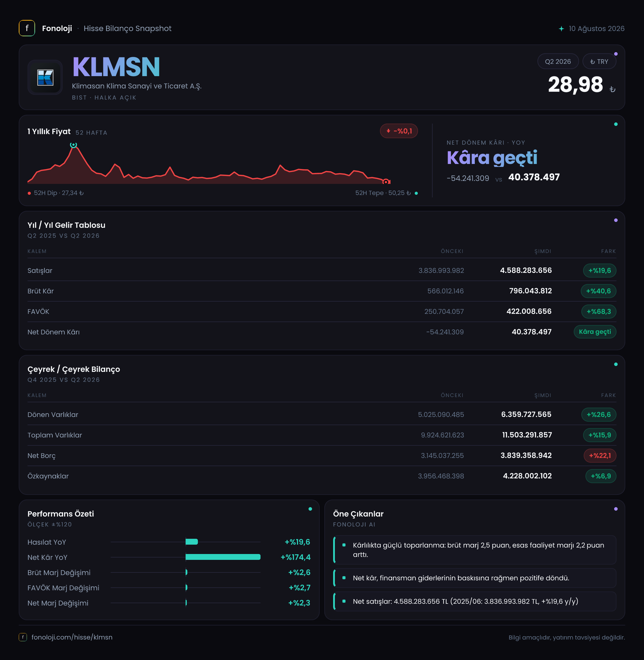Click the Özkaynaklar +%6,9 badge
Image resolution: width=644 pixels, height=660 pixels.
[601, 476]
